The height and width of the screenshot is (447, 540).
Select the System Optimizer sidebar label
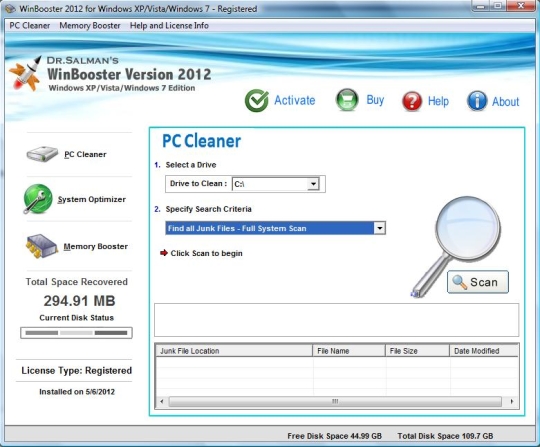tap(92, 199)
